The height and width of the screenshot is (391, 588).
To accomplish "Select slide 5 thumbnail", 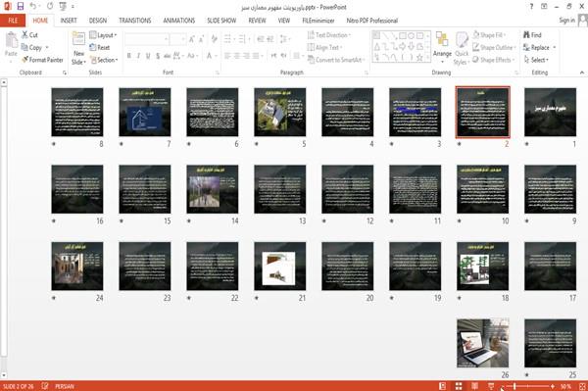I will point(279,112).
